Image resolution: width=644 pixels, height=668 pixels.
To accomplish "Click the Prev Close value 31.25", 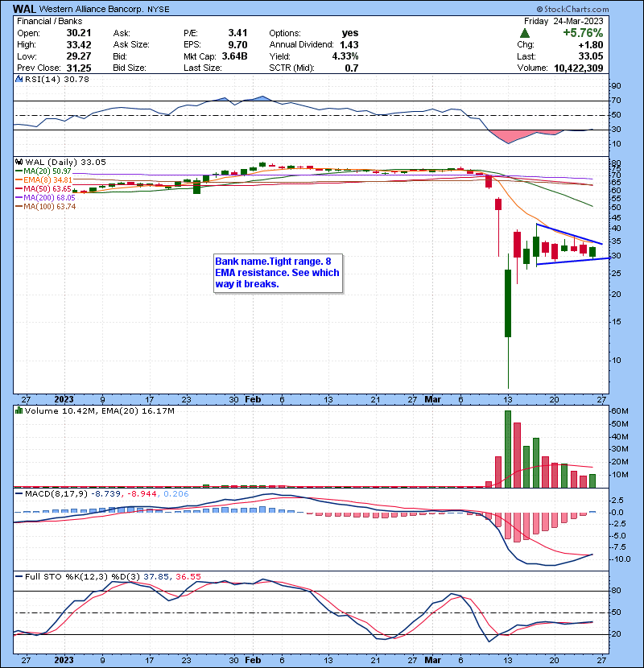I will 79,68.
